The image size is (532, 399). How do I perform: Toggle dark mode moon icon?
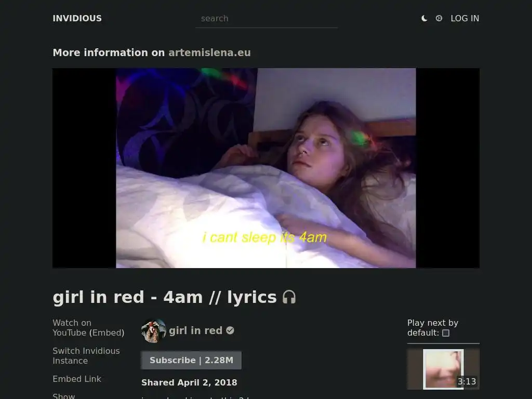coord(424,18)
